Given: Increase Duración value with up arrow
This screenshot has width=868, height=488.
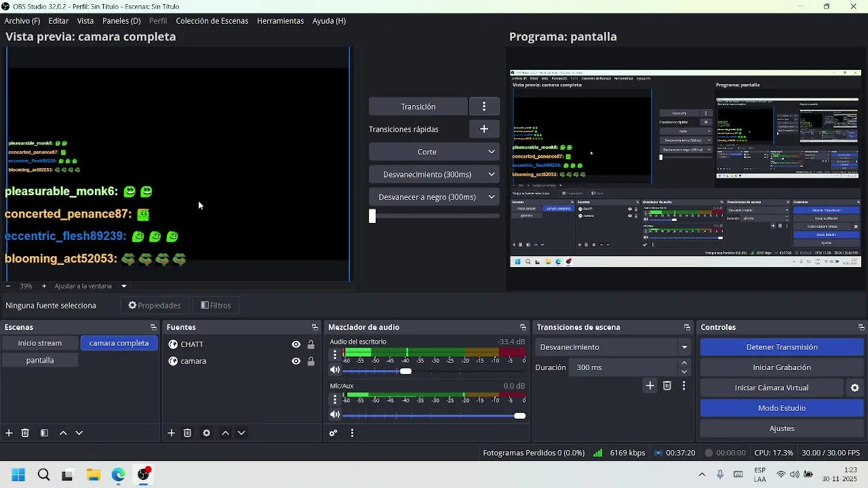Looking at the screenshot, I should [684, 363].
